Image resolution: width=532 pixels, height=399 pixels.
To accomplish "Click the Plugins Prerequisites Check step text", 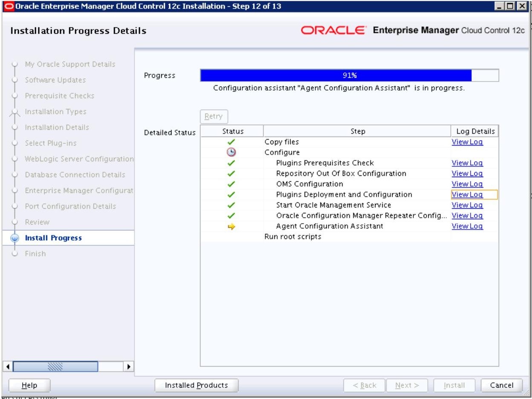I will (x=325, y=163).
